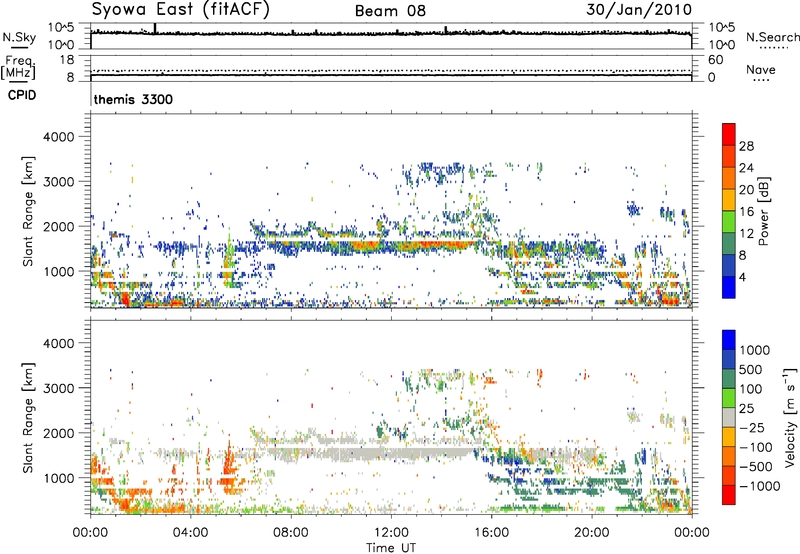The height and width of the screenshot is (554, 800).
Task: Click the 'Velocity [m s-1]' colorbar title
Action: click(790, 417)
